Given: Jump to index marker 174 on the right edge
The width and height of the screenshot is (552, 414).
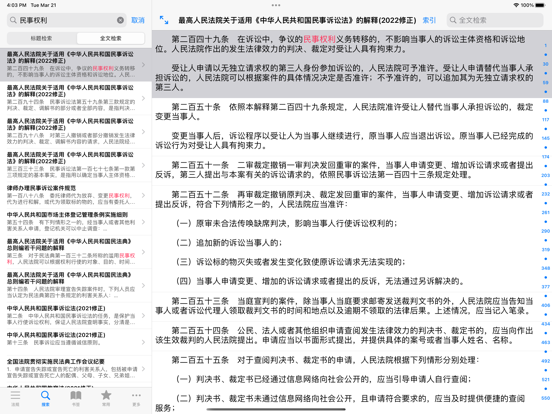Looking at the screenshot, I should [x=546, y=157].
